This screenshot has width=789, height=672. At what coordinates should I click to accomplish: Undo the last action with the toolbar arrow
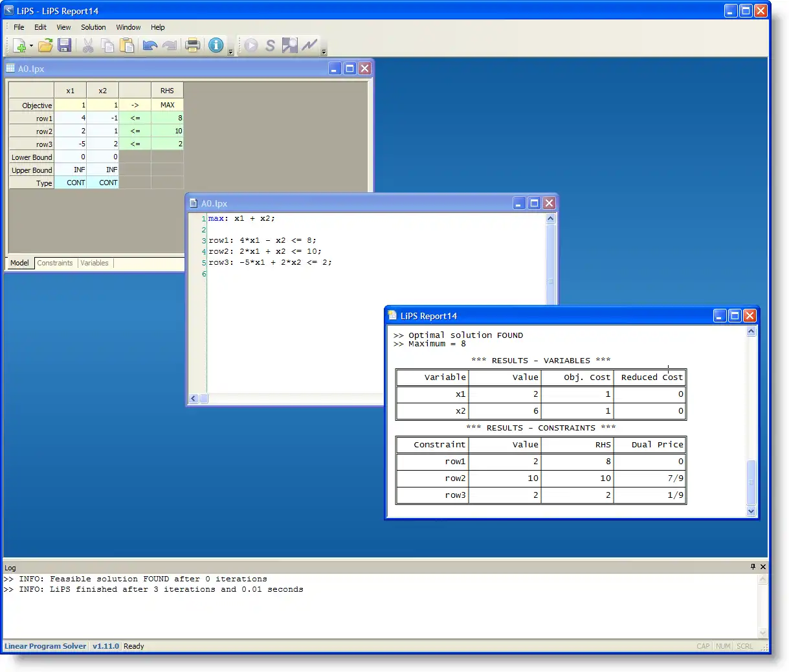(150, 45)
